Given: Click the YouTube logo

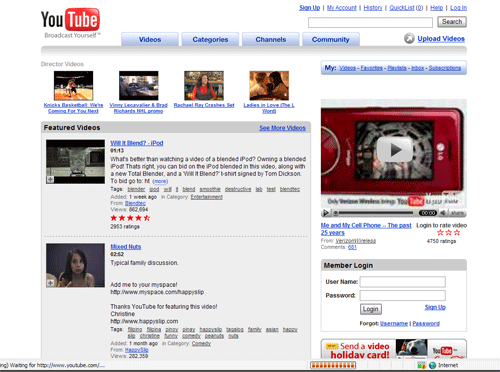Looking at the screenshot, I should [70, 20].
